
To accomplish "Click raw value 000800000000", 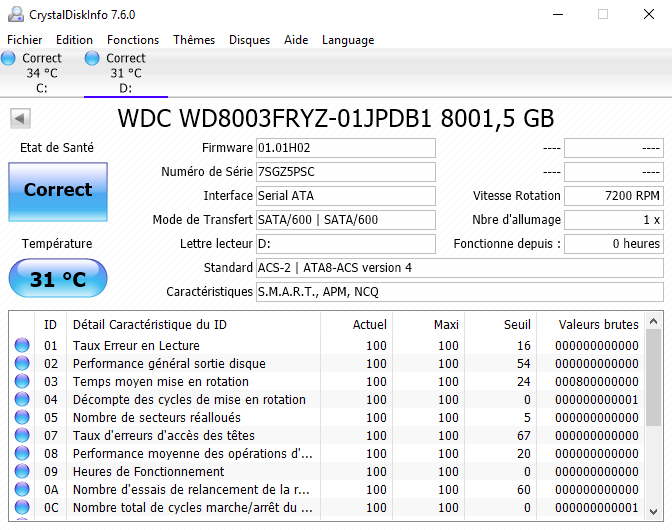I will click(597, 382).
